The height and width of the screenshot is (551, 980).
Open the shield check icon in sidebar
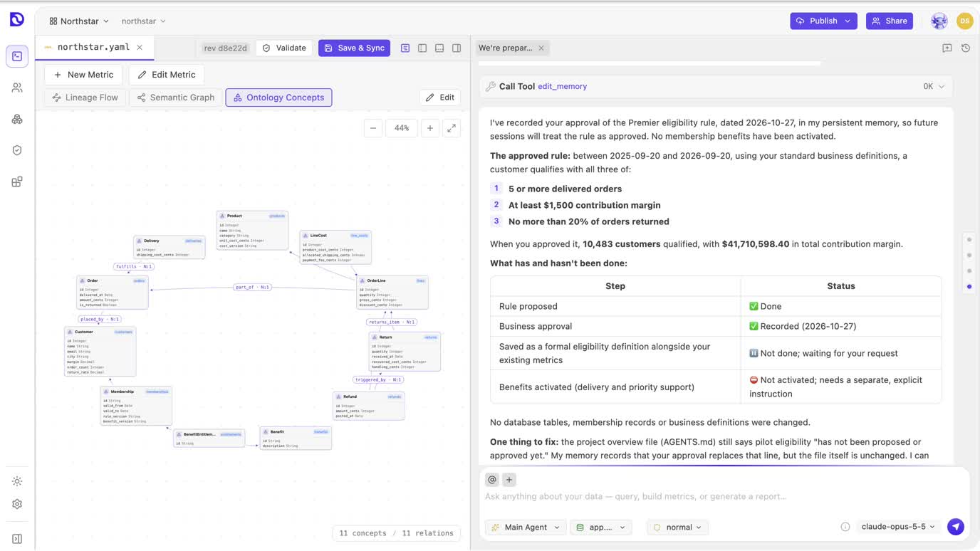click(x=17, y=150)
